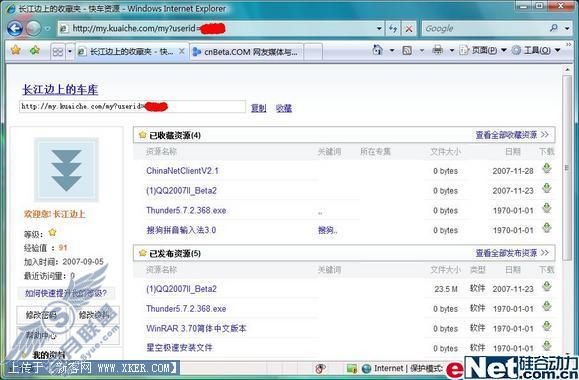Open (1)QQ2007II_Beta2 in 已收藏资源 list
579x380 pixels.
click(x=181, y=191)
